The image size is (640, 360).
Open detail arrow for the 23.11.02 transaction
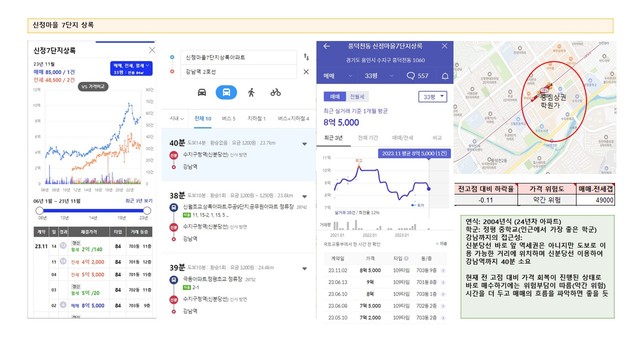pyautogui.click(x=443, y=270)
